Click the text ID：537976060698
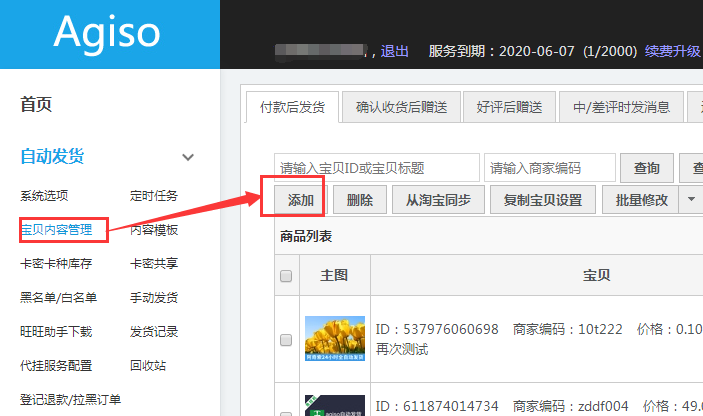The height and width of the screenshot is (416, 703). coord(437,329)
